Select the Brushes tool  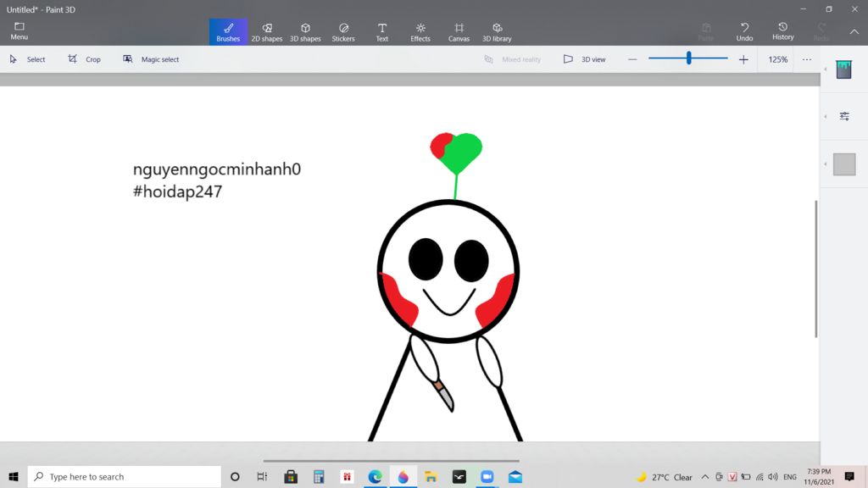coord(227,31)
